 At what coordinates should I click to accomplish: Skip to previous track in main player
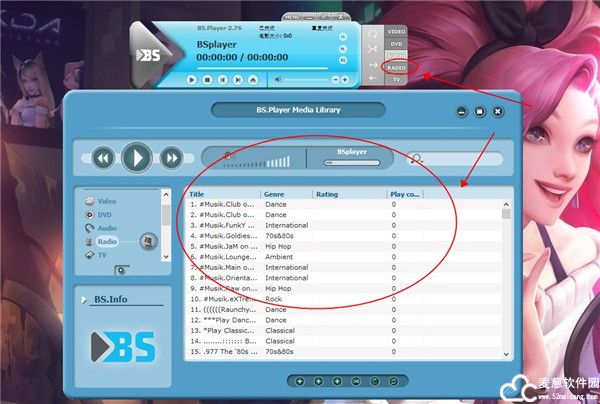click(x=223, y=80)
